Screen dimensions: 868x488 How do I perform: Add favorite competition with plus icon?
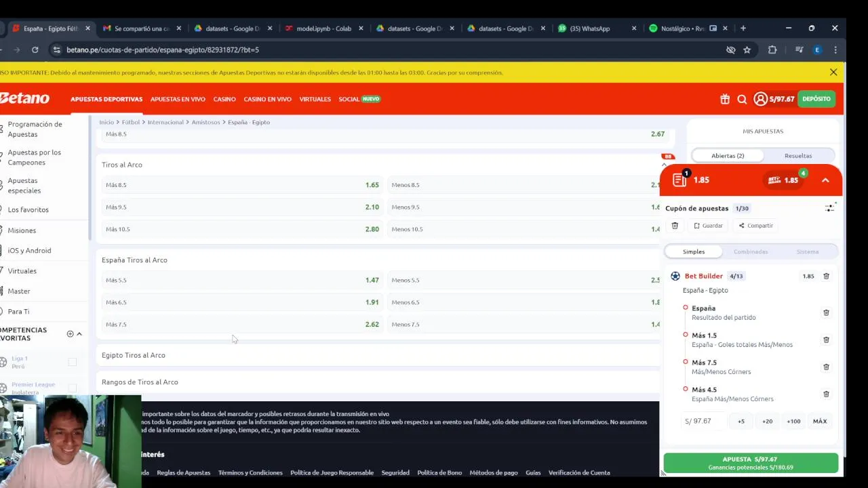(70, 333)
